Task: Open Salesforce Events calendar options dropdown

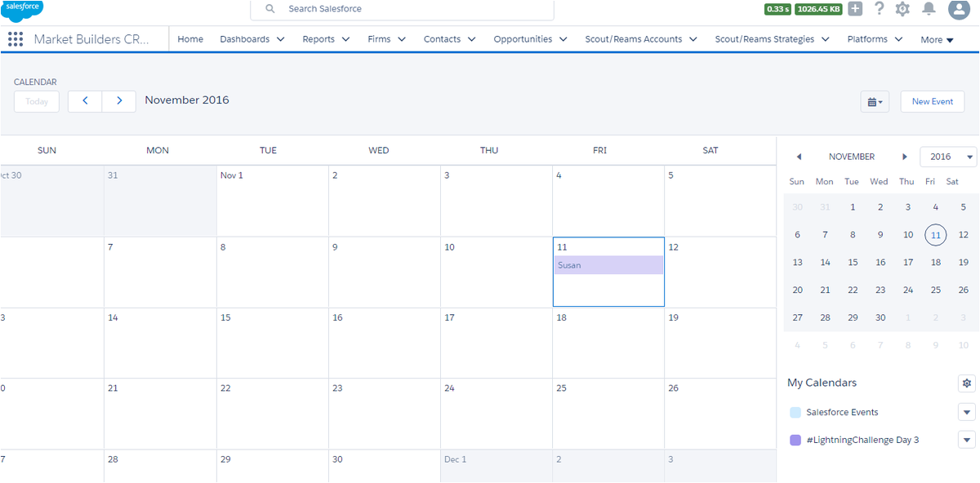Action: (x=967, y=412)
